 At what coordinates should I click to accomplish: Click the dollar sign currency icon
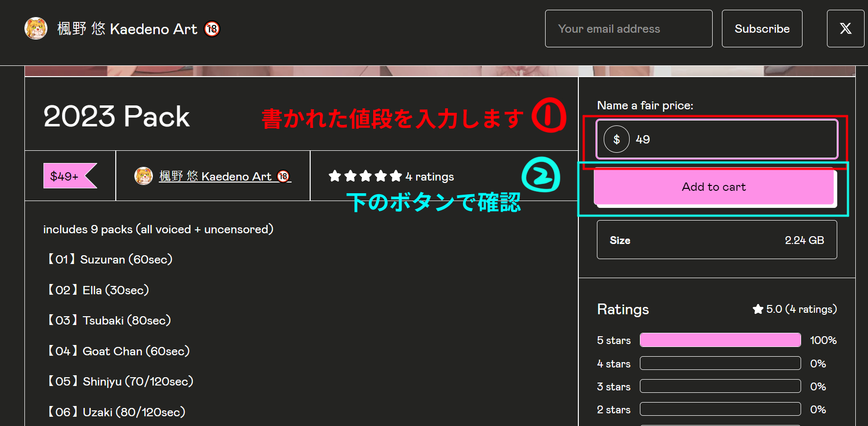click(x=616, y=139)
